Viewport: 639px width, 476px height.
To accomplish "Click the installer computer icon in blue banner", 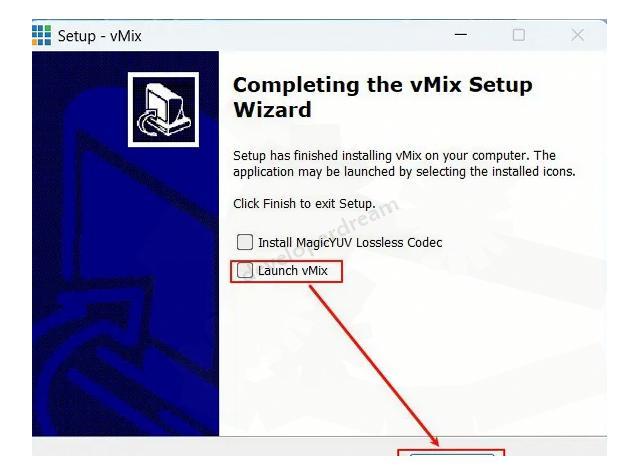I will [x=163, y=110].
